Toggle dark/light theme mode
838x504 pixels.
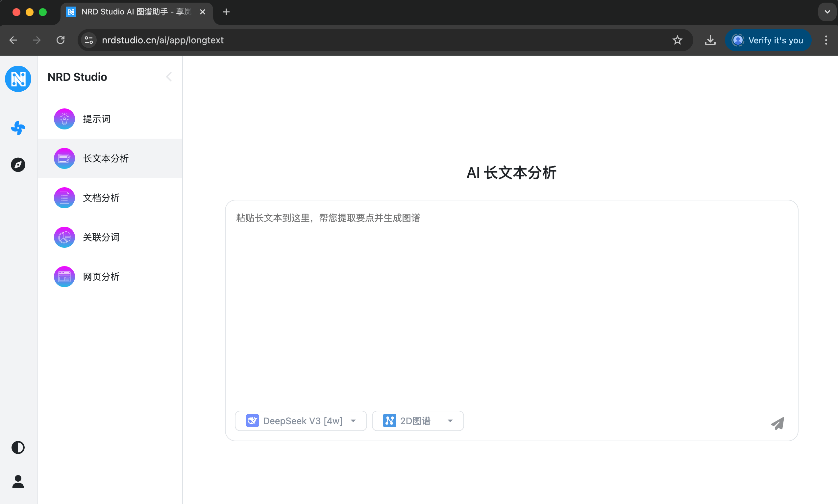[18, 447]
